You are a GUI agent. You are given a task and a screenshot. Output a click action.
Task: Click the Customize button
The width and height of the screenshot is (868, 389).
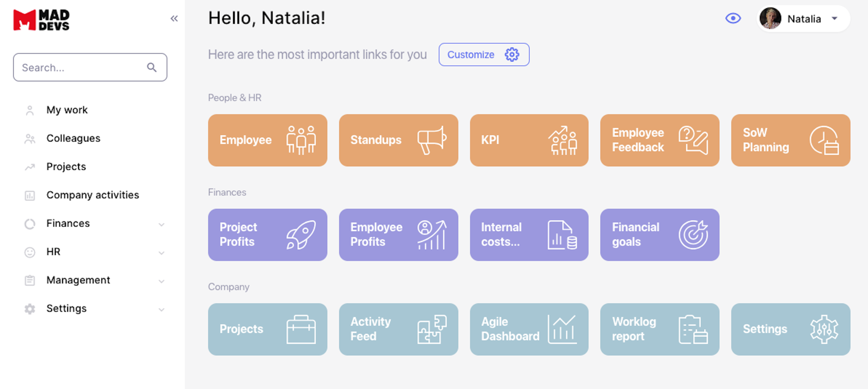pyautogui.click(x=483, y=55)
